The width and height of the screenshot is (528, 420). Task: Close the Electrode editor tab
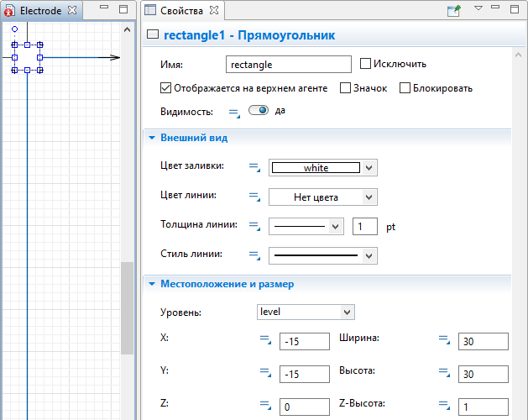(x=71, y=10)
